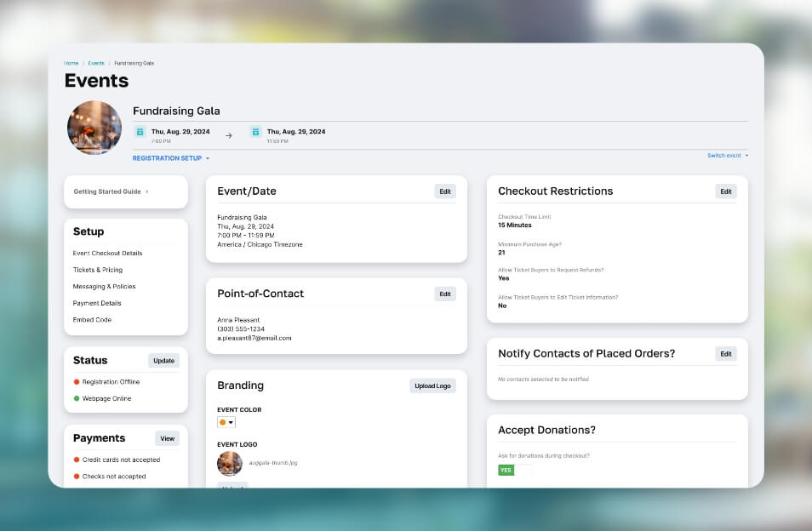Expand the Getting Started Guide chevron

147,191
